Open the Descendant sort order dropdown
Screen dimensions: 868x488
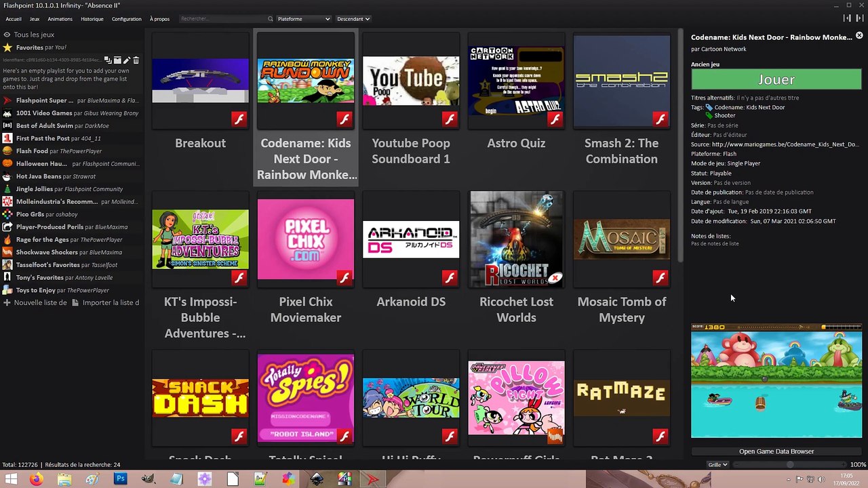[x=353, y=19]
